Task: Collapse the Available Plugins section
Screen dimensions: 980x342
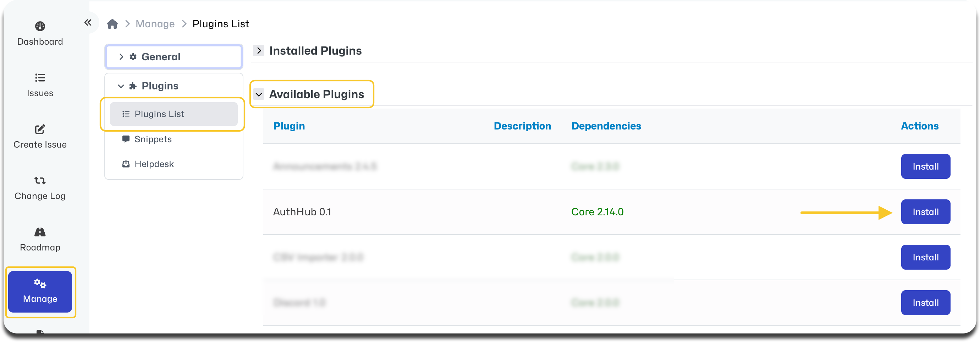Action: (x=259, y=94)
